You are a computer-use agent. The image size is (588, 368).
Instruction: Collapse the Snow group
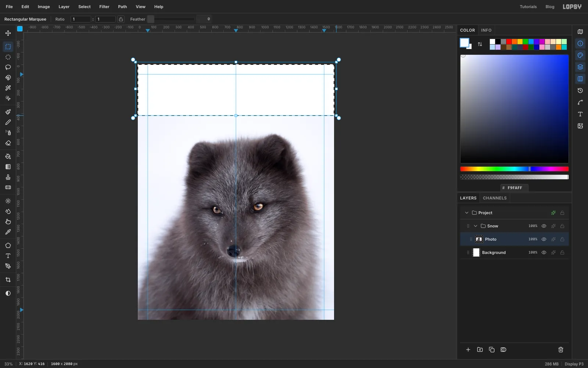476,226
